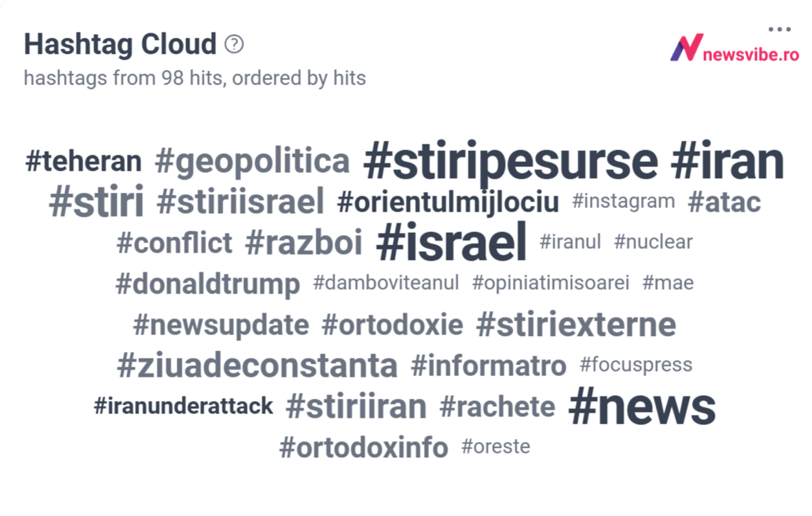Click the #orientulmijlociu hashtag
This screenshot has height=516, width=812.
point(448,202)
